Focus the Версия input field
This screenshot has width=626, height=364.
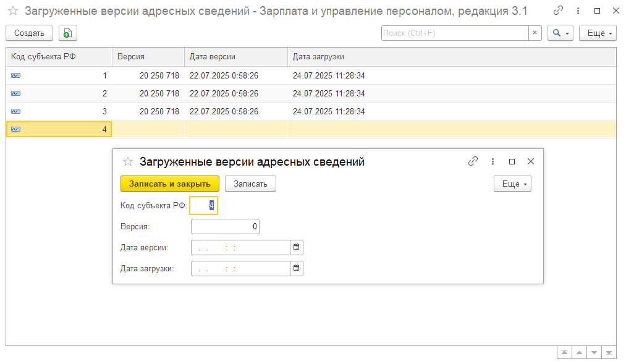click(x=225, y=227)
